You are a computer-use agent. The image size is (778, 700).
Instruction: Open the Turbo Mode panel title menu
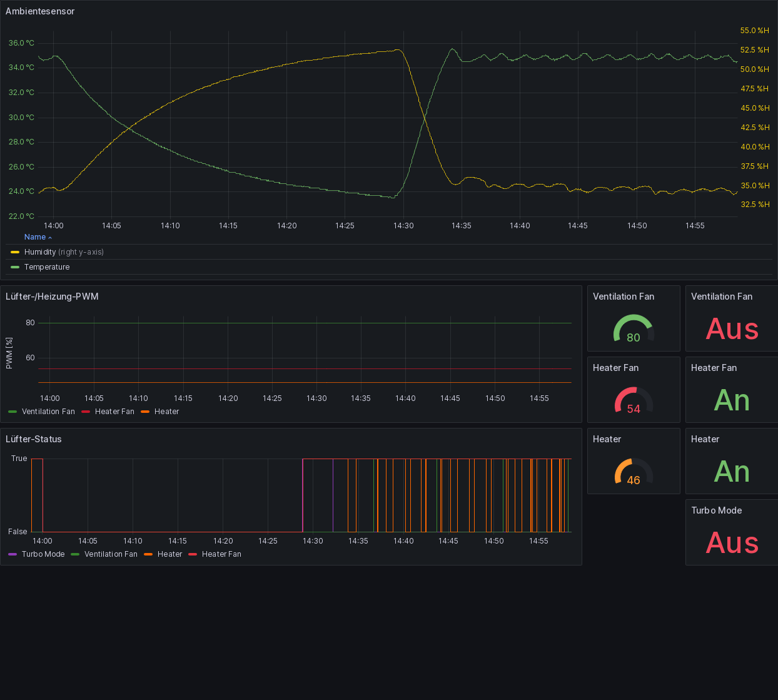[716, 510]
